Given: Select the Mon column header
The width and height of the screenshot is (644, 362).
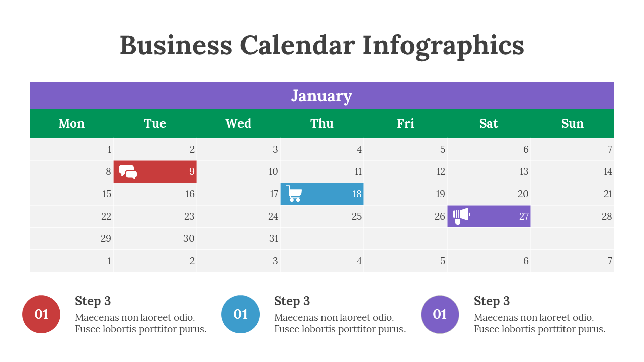Looking at the screenshot, I should coord(71,124).
